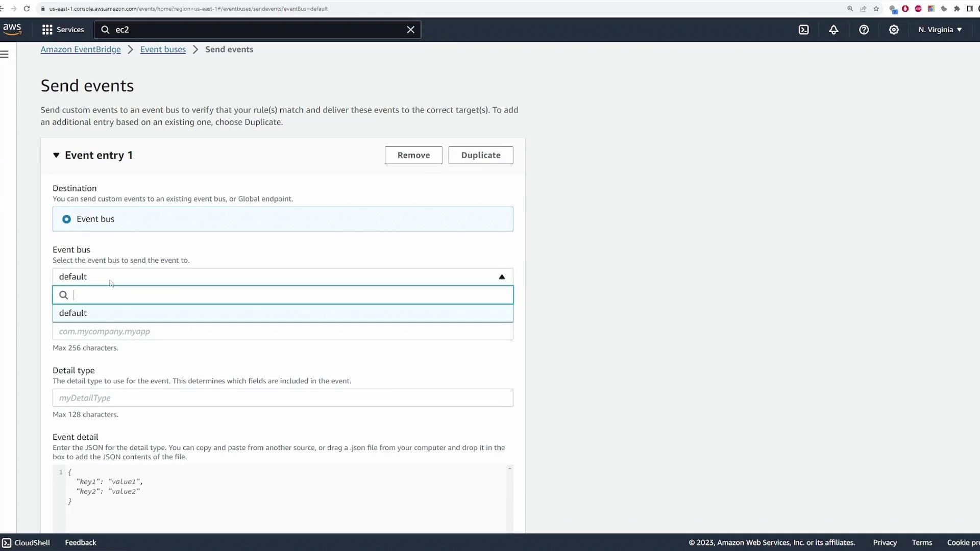This screenshot has height=551, width=980.
Task: Open the side navigation hamburger menu
Action: tap(5, 55)
